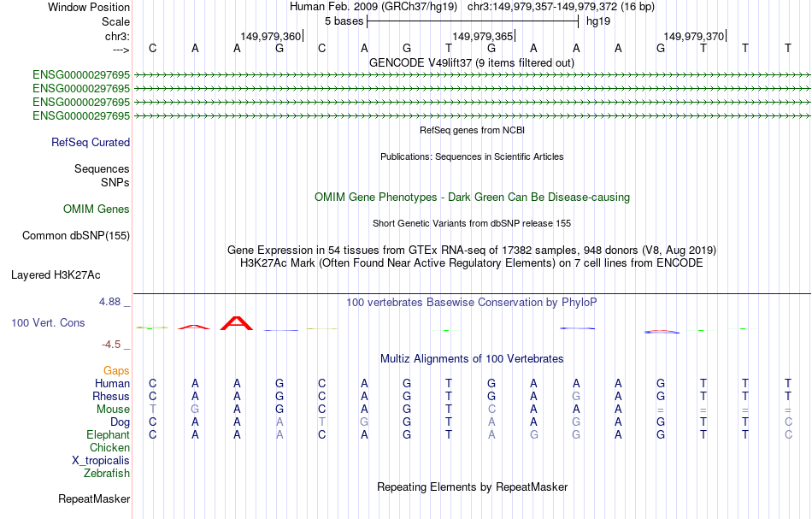Click the RepeatMasker track label
The image size is (812, 519).
coord(94,498)
